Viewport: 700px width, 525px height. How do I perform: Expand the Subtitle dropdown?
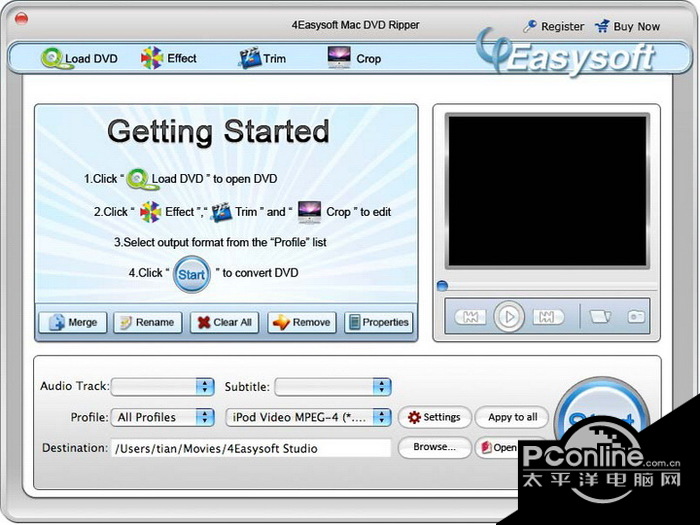[333, 387]
